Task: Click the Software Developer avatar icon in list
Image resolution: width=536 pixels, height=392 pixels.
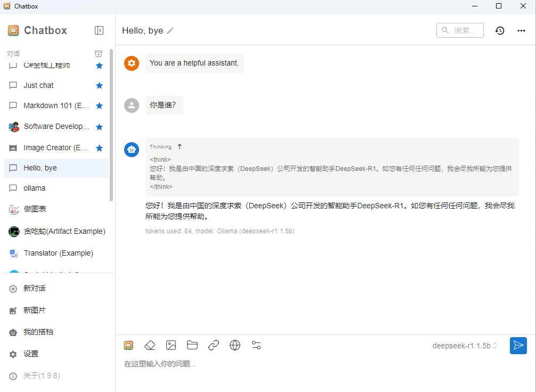Action: (14, 127)
